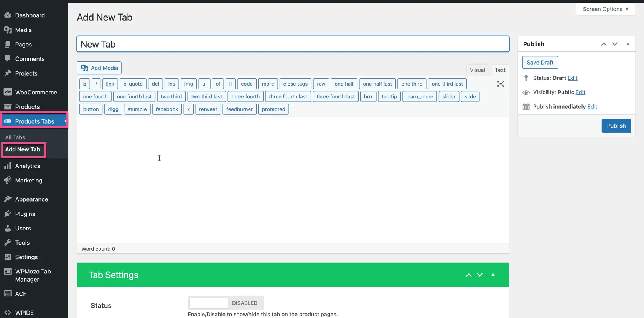Viewport: 644px width, 318px height.
Task: Save the tab as a draft
Action: (x=540, y=63)
